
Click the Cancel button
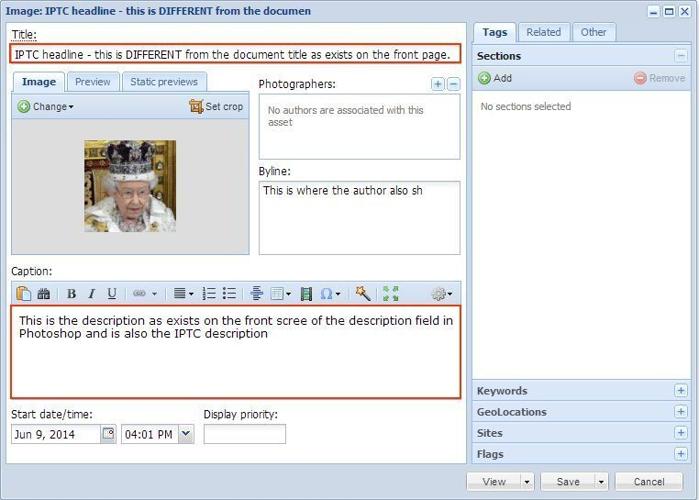tap(648, 481)
